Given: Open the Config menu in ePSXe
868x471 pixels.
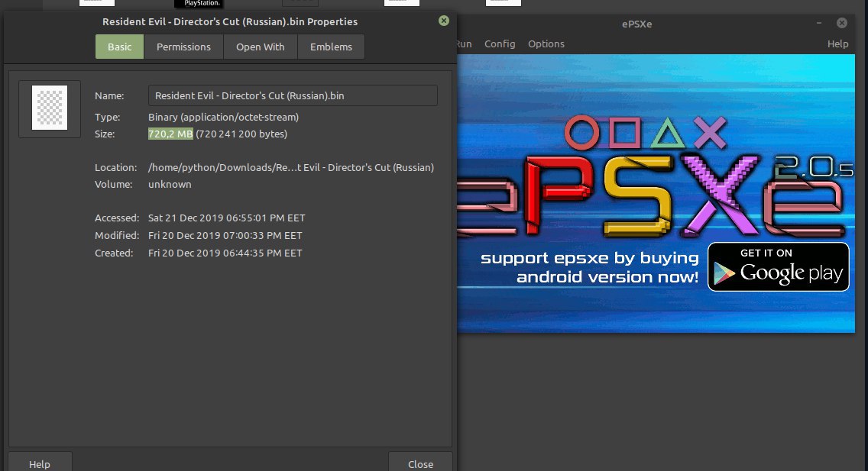Looking at the screenshot, I should (x=500, y=44).
